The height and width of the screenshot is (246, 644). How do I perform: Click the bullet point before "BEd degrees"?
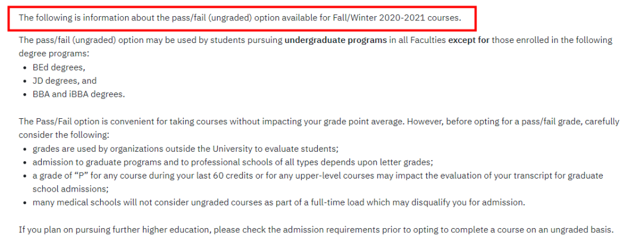coord(26,68)
